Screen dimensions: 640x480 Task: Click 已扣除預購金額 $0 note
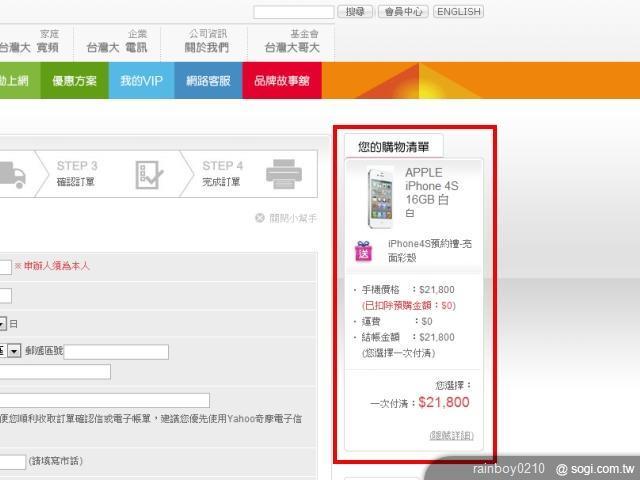click(x=409, y=305)
